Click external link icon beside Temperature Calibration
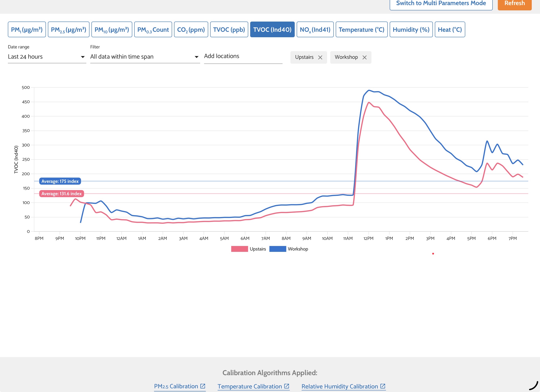This screenshot has height=392, width=540. pyautogui.click(x=286, y=386)
